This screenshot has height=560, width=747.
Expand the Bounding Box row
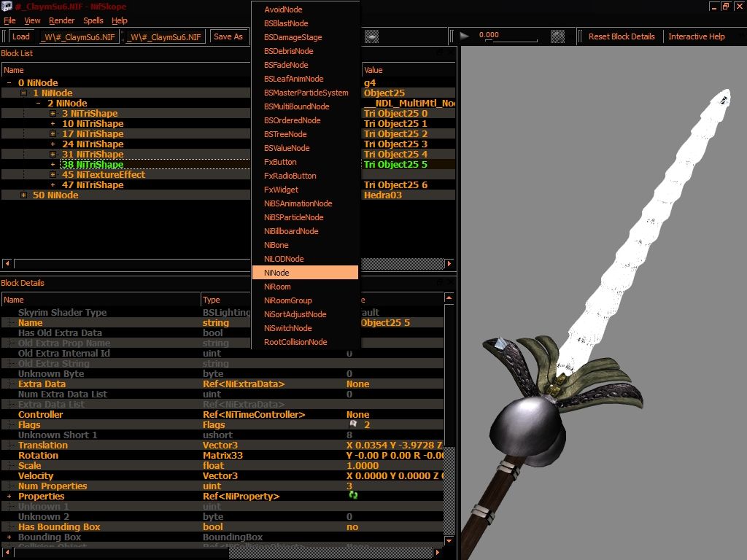[x=9, y=537]
